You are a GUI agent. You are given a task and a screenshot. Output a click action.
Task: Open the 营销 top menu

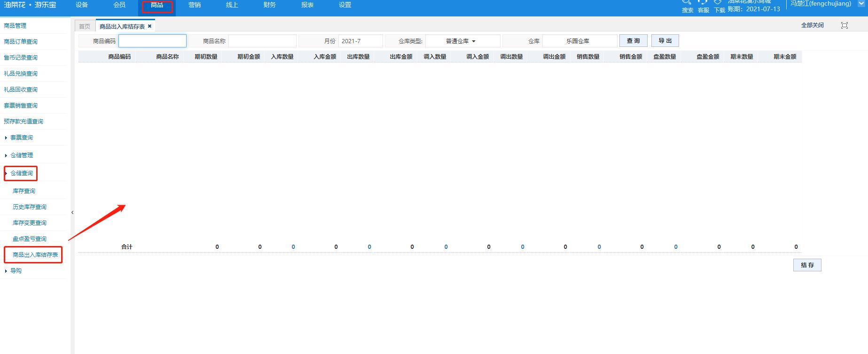coord(195,5)
